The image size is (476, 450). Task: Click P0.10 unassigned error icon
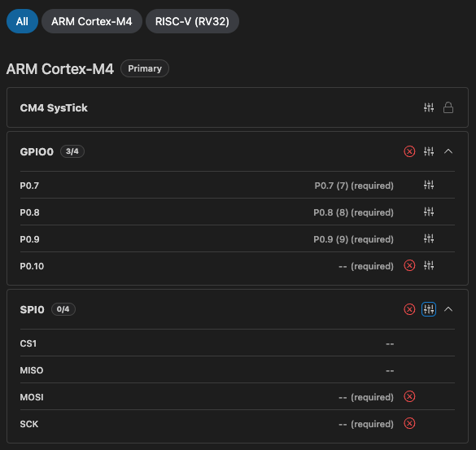coord(409,265)
